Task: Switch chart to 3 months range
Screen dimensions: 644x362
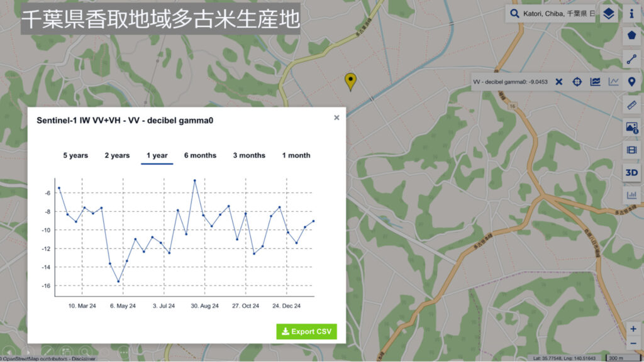Action: pyautogui.click(x=249, y=155)
